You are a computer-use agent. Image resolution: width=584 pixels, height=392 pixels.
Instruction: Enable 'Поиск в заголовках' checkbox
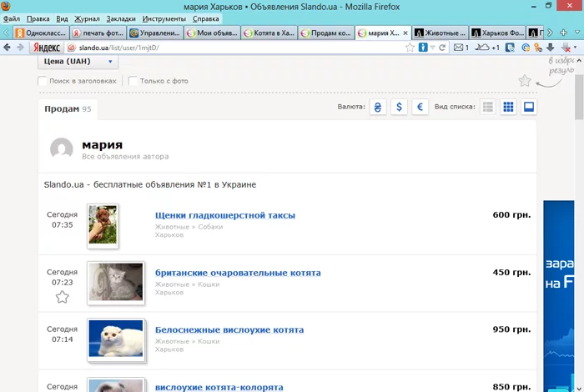tap(43, 81)
